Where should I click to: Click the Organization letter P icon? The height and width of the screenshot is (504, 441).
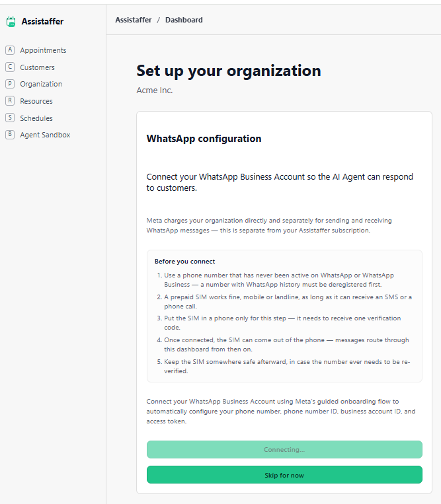coord(10,84)
